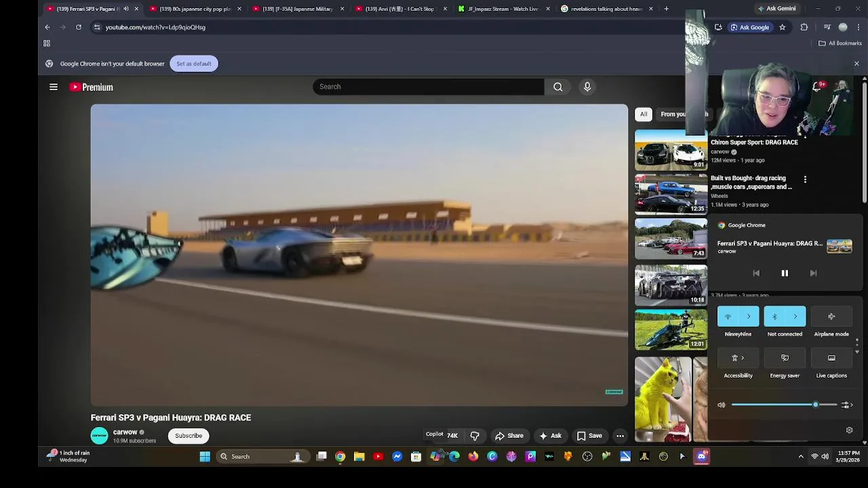
Task: Start voice search with the microphone icon
Action: click(587, 87)
